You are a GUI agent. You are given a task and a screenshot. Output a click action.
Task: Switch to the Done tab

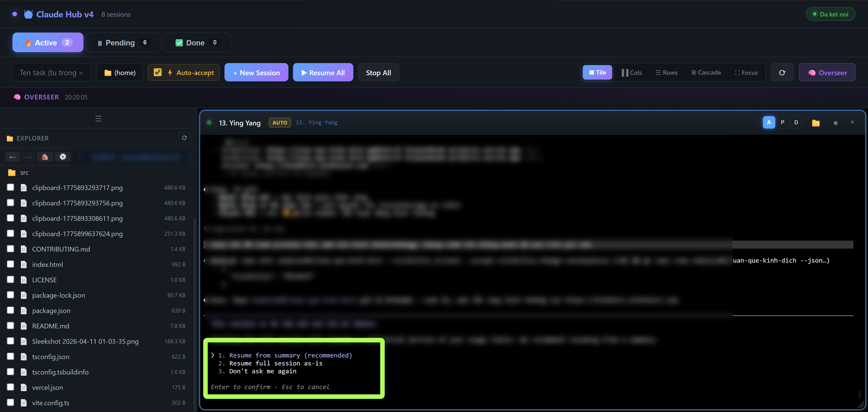197,42
